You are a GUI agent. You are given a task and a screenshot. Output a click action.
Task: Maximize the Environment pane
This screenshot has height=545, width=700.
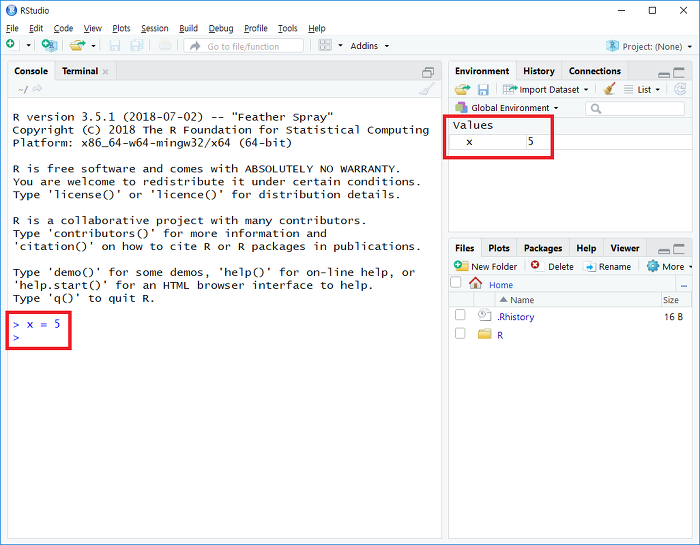click(679, 73)
